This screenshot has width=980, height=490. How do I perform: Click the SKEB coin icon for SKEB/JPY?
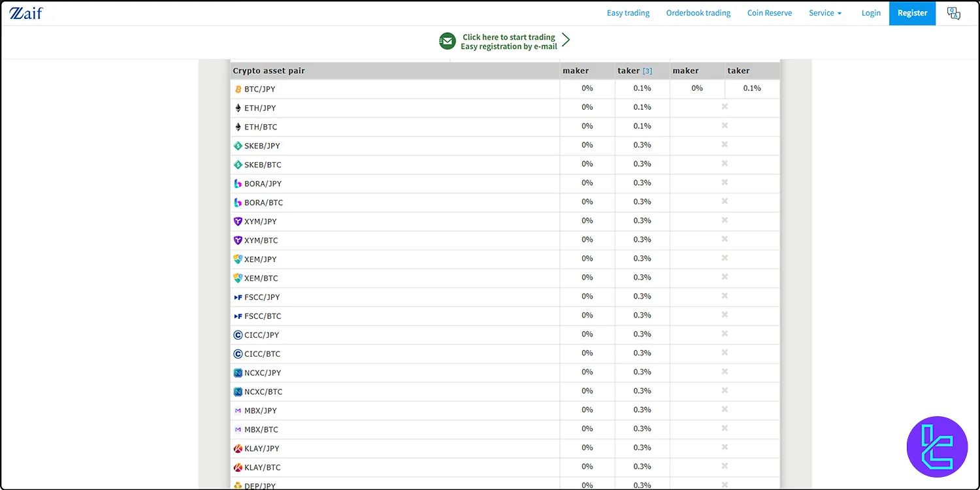click(x=238, y=146)
